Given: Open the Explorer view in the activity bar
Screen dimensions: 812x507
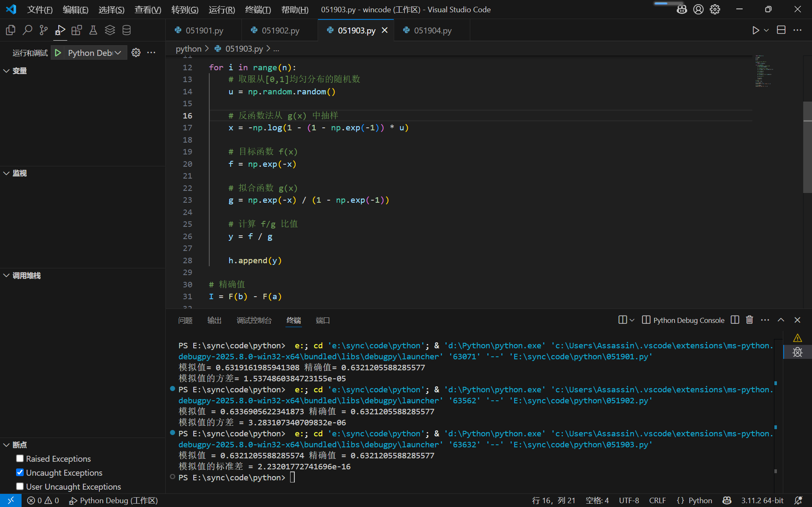Looking at the screenshot, I should 11,30.
